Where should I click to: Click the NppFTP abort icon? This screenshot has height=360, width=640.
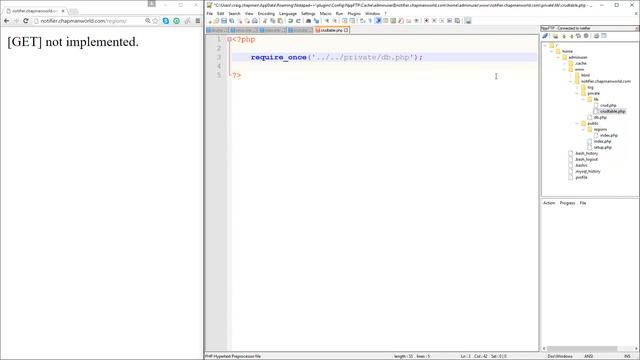point(586,36)
